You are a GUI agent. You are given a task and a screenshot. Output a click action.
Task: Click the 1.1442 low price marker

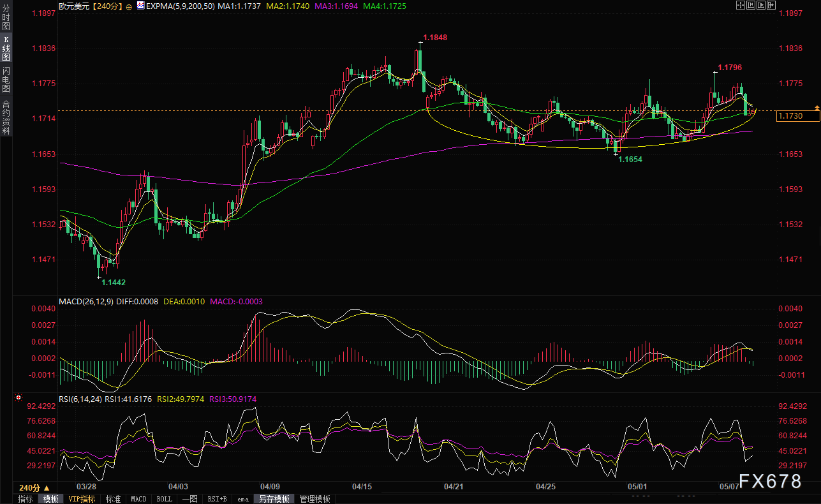coord(114,282)
